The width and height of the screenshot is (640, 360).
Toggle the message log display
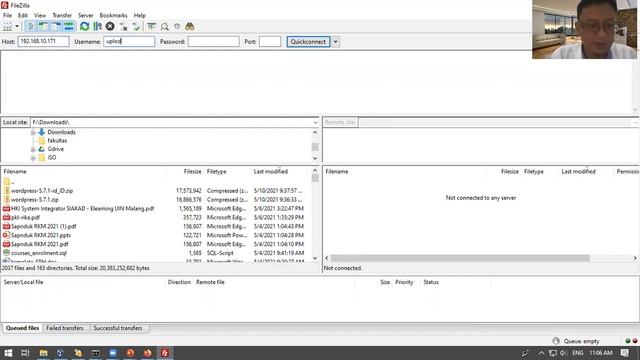tap(31, 27)
